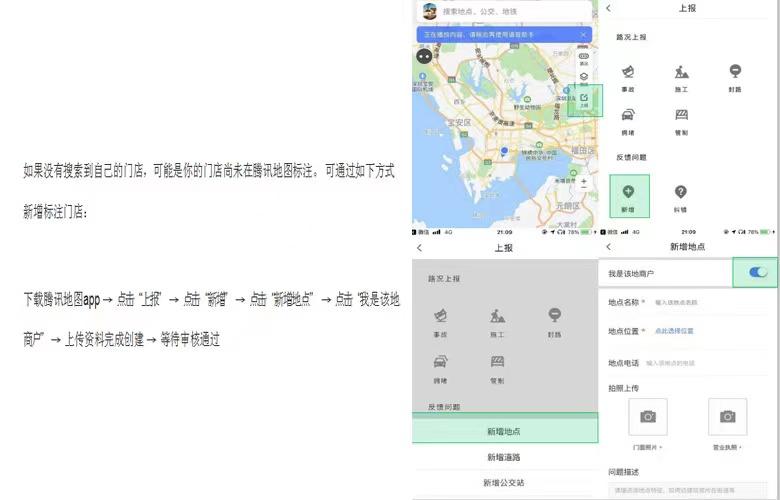
Task: Tap 施工 on the dimmed 上报 screen
Action: pos(497,323)
